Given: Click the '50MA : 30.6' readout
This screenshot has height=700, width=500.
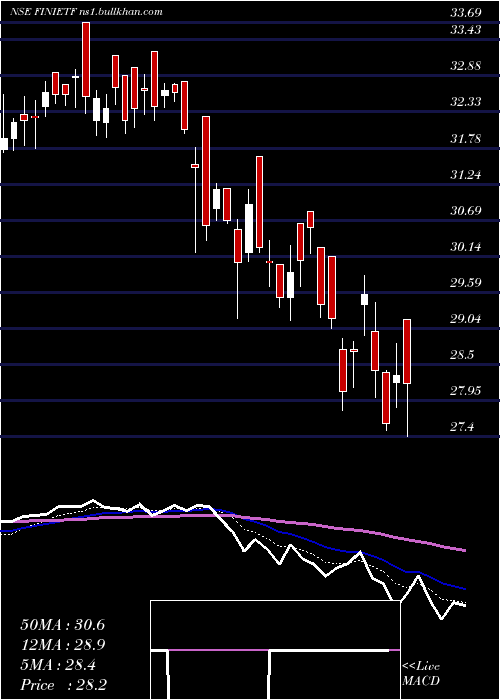Looking at the screenshot, I should tap(62, 625).
